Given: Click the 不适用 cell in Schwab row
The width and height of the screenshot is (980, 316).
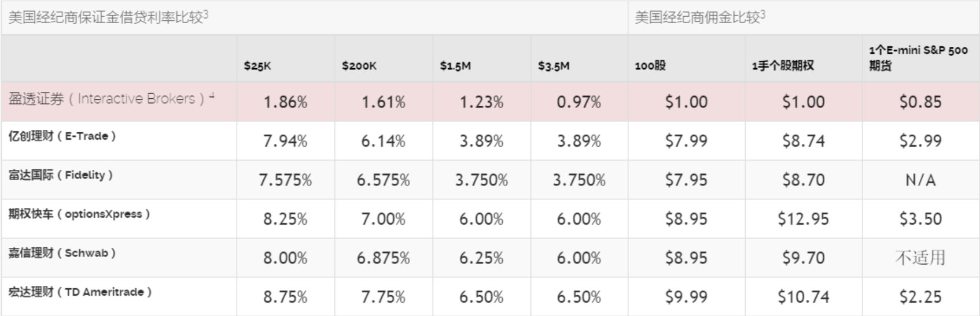Looking at the screenshot, I should pos(920,258).
